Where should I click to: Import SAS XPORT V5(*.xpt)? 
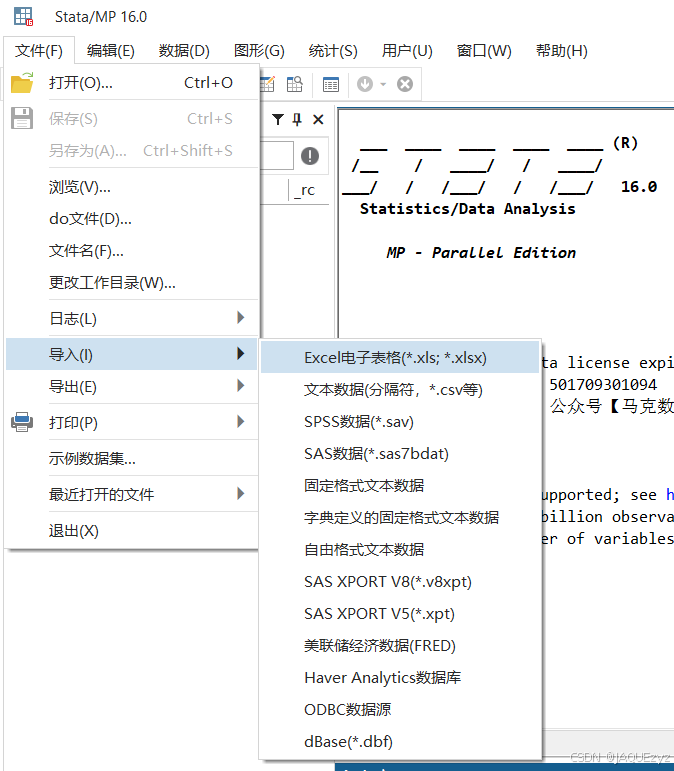pos(400,614)
